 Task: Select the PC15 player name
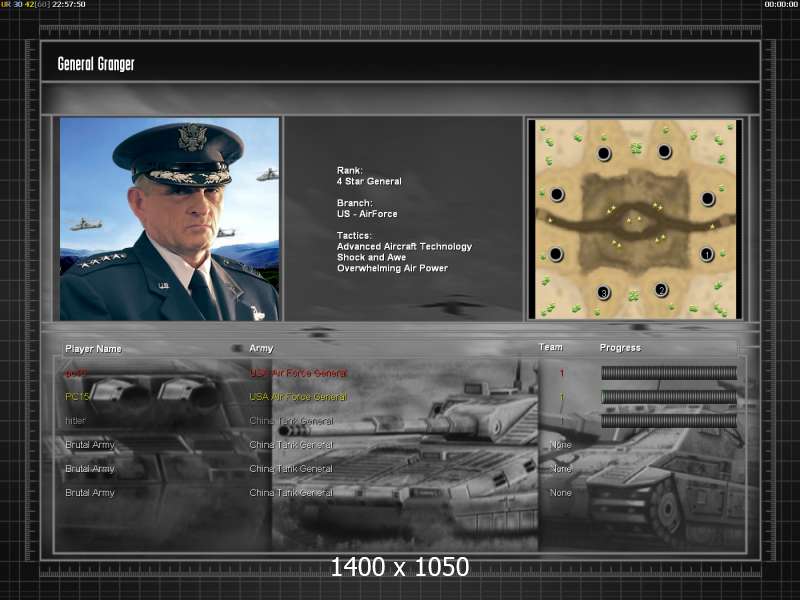(78, 397)
